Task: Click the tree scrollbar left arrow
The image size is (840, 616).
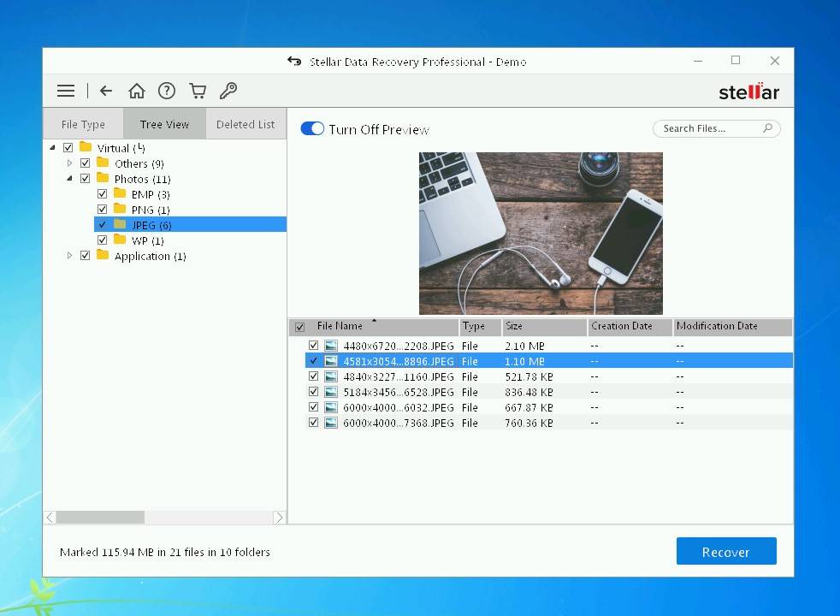Action: click(x=50, y=518)
